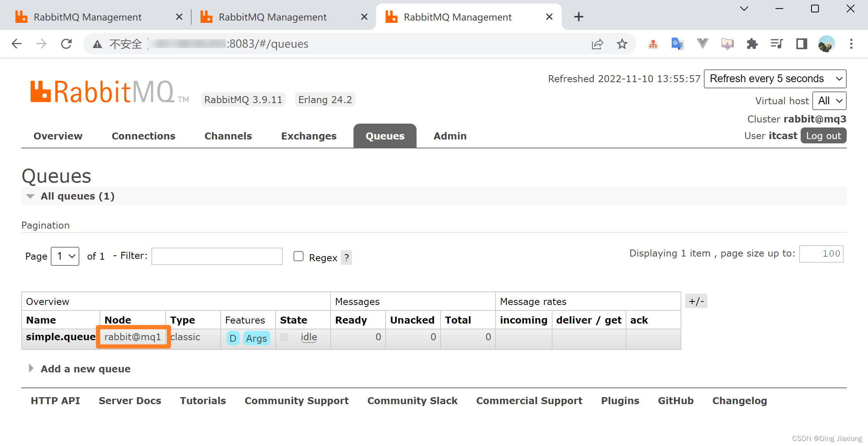Click the page size field
The width and height of the screenshot is (868, 446).
[821, 254]
